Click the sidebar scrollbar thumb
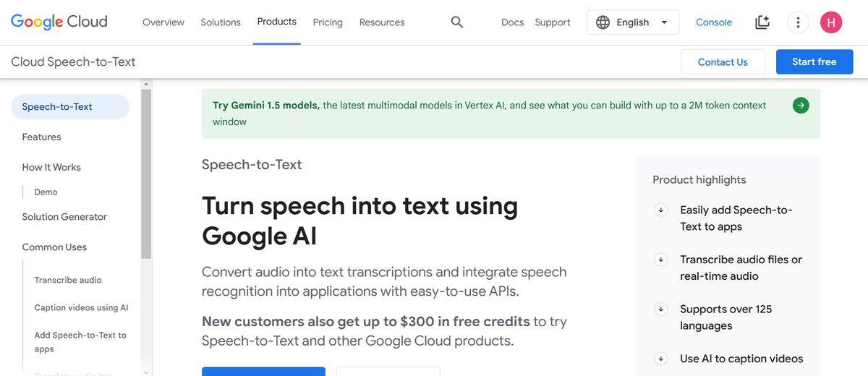Viewport: 868px width, 376px height. click(x=146, y=174)
